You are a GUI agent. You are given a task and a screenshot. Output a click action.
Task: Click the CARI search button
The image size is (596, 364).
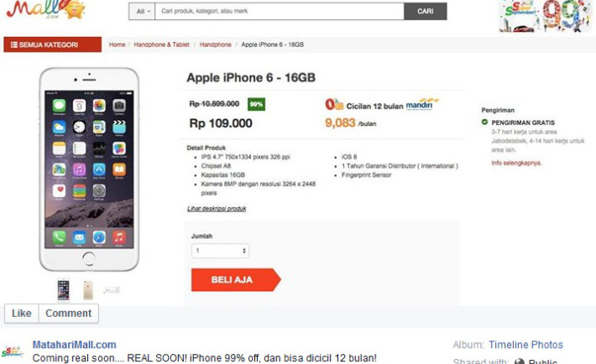[x=426, y=12]
